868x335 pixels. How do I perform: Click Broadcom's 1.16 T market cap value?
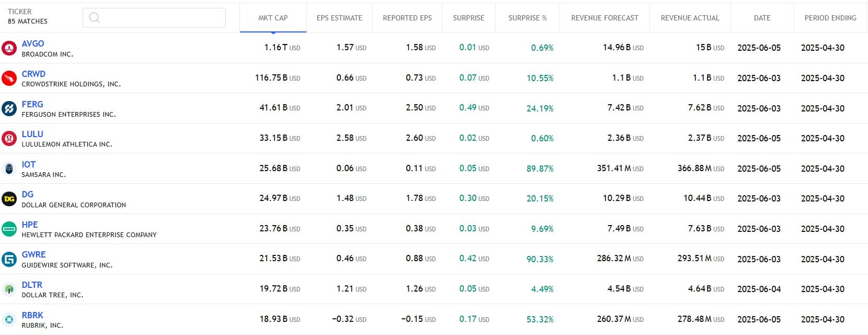pos(282,48)
